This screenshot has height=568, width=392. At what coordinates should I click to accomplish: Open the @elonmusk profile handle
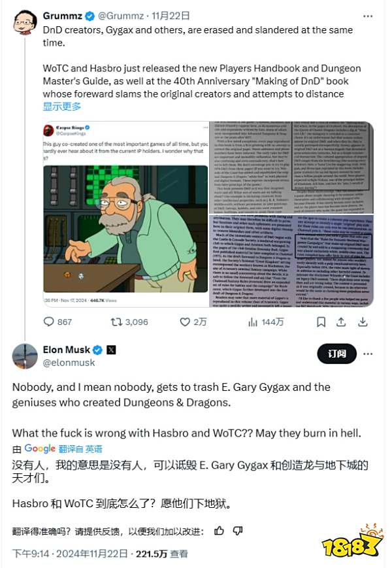pyautogui.click(x=69, y=363)
